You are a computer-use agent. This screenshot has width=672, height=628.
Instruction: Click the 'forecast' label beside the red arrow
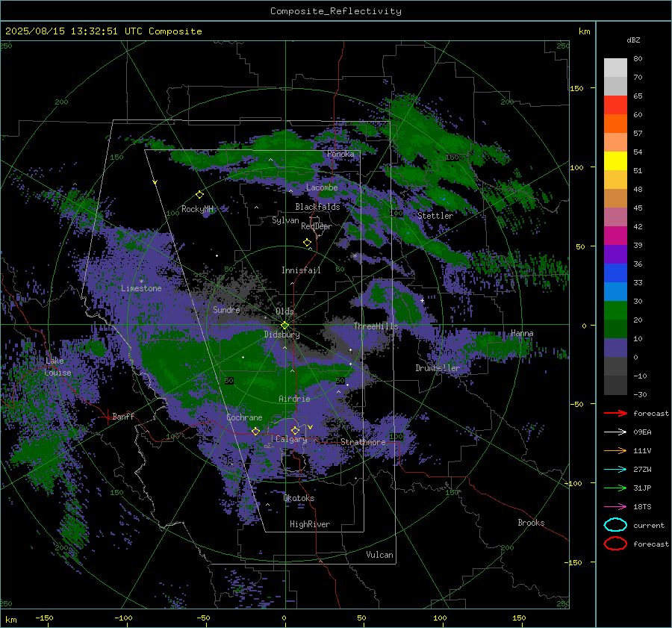pos(651,413)
